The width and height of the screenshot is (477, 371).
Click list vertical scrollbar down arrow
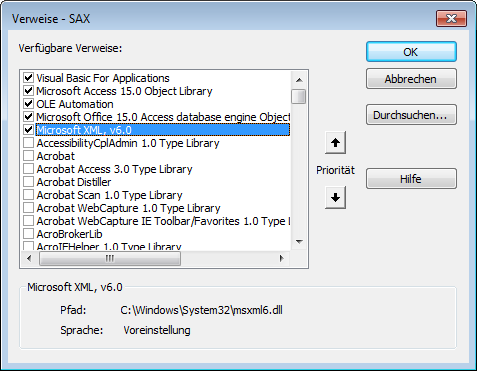coord(299,241)
